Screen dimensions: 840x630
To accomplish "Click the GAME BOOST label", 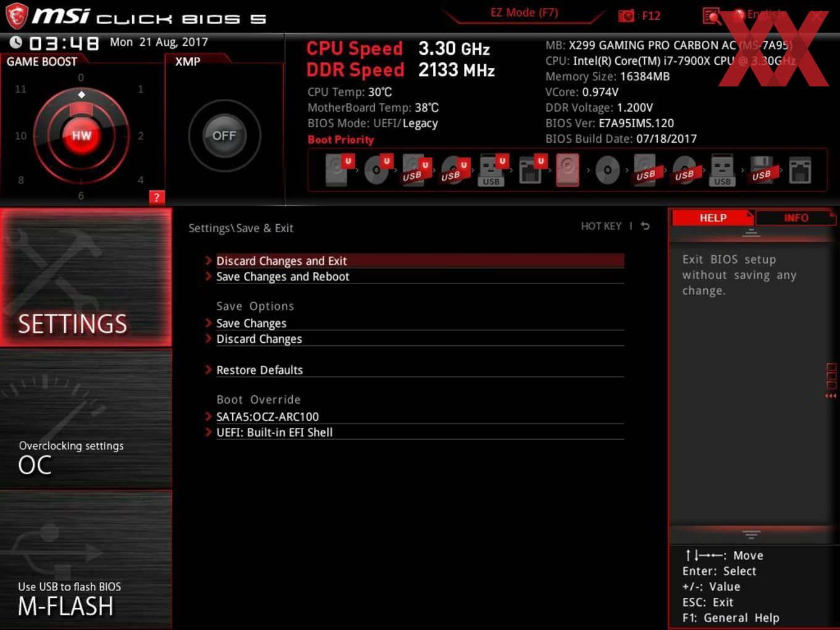I will [x=42, y=61].
